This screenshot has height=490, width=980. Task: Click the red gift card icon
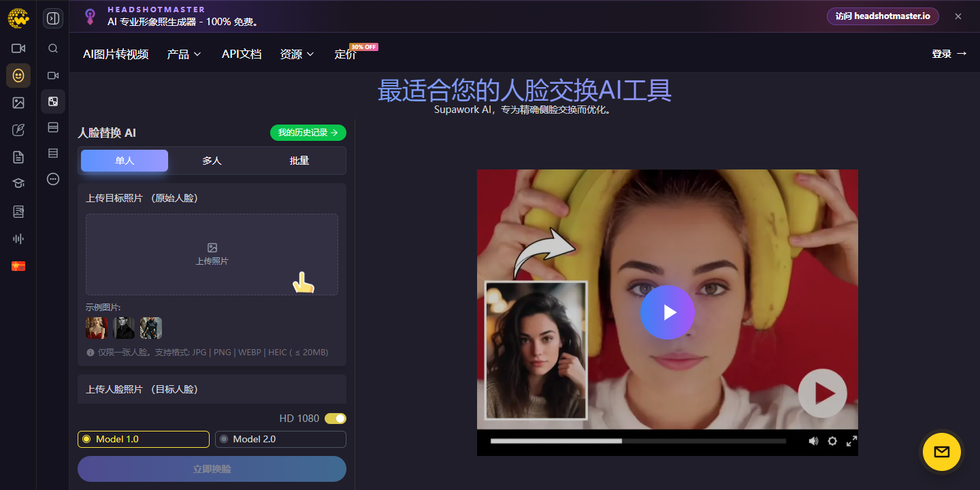(x=18, y=266)
